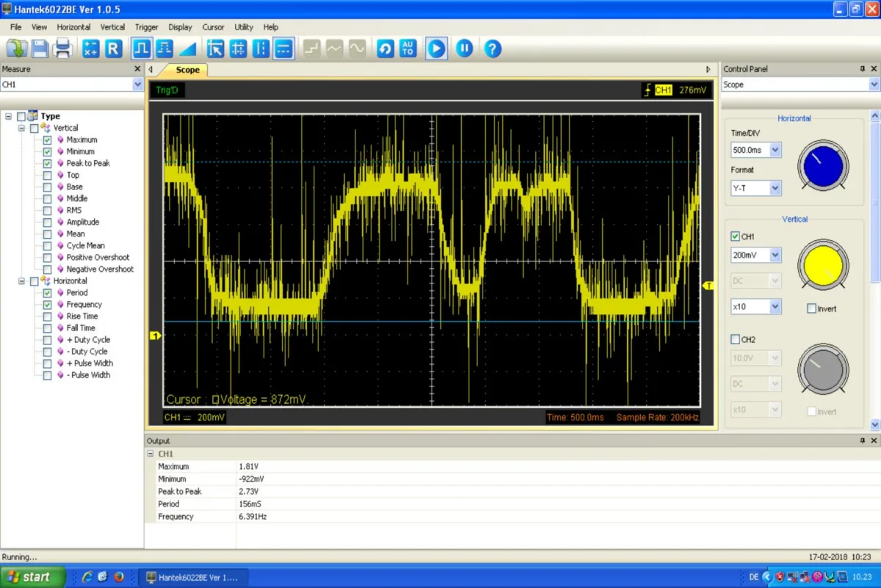Uncheck the Frequency measurement checkbox
Image resolution: width=881 pixels, height=588 pixels.
point(48,304)
